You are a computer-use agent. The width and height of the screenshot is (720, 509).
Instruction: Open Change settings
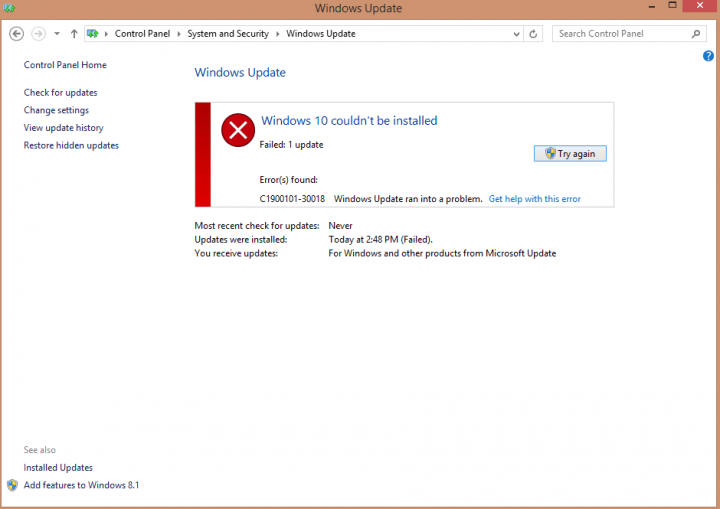[x=56, y=110]
